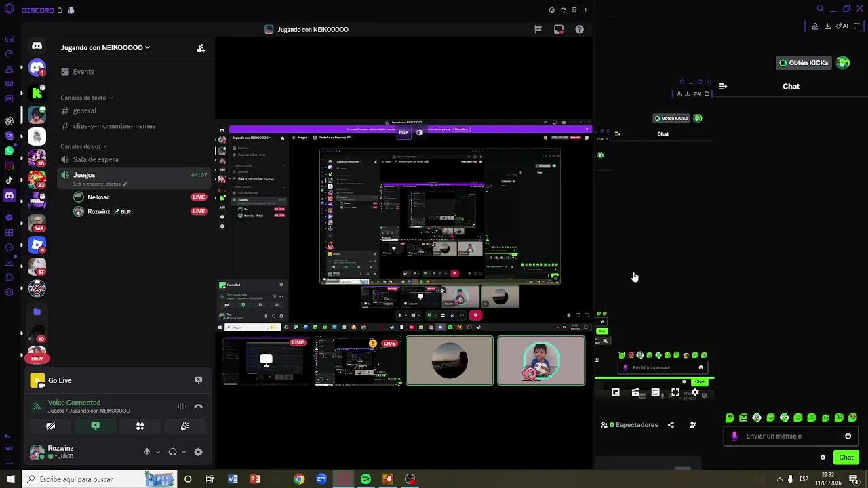Viewport: 868px width, 488px height.
Task: Open the general text channel
Action: tap(134, 110)
